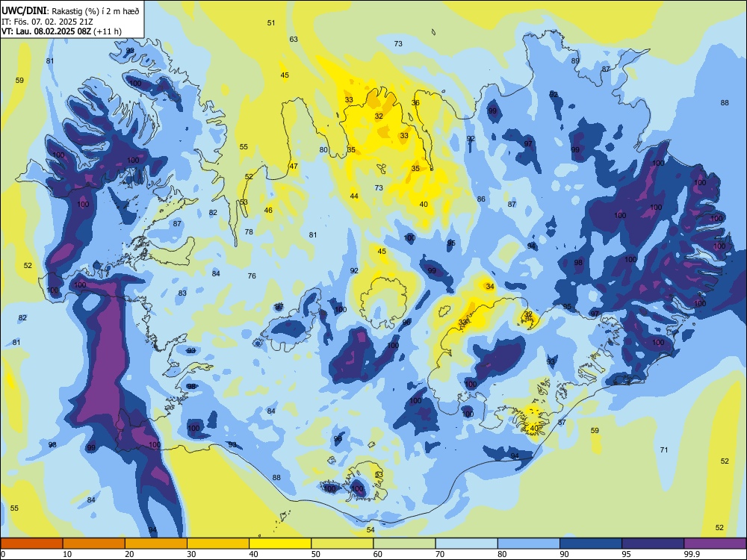Click the humidity value '36' on the map
The image size is (747, 560).
(x=415, y=103)
